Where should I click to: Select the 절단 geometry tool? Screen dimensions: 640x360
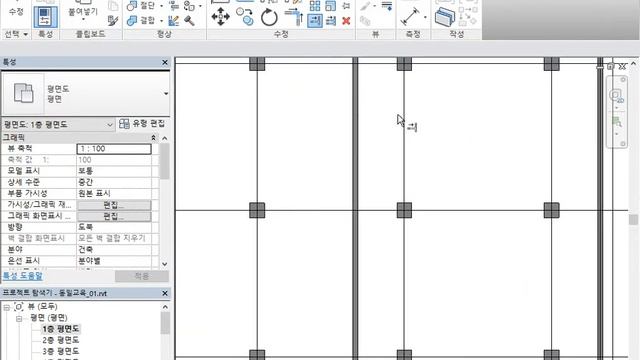[141, 6]
